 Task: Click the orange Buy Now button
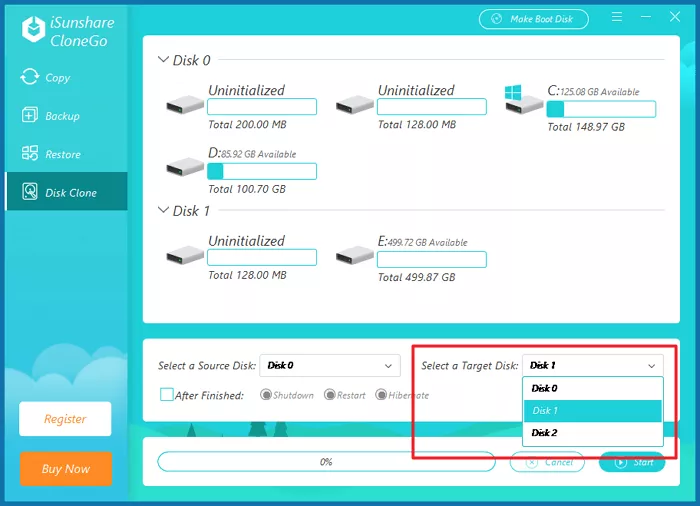(66, 468)
